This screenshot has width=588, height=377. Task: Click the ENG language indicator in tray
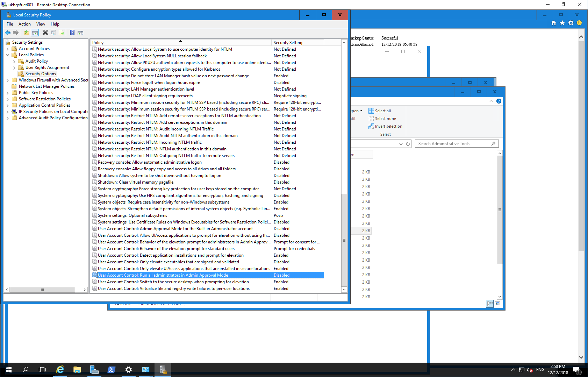[540, 370]
